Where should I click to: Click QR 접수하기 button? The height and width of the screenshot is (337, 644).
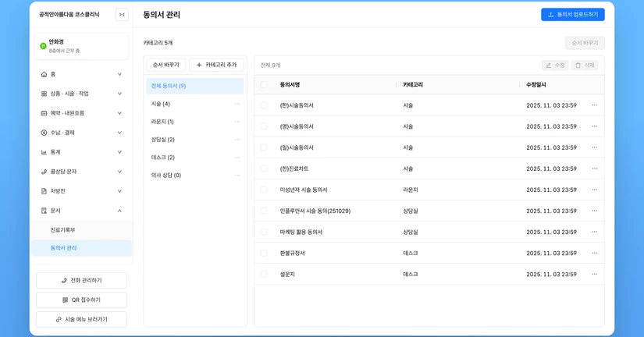coord(81,300)
